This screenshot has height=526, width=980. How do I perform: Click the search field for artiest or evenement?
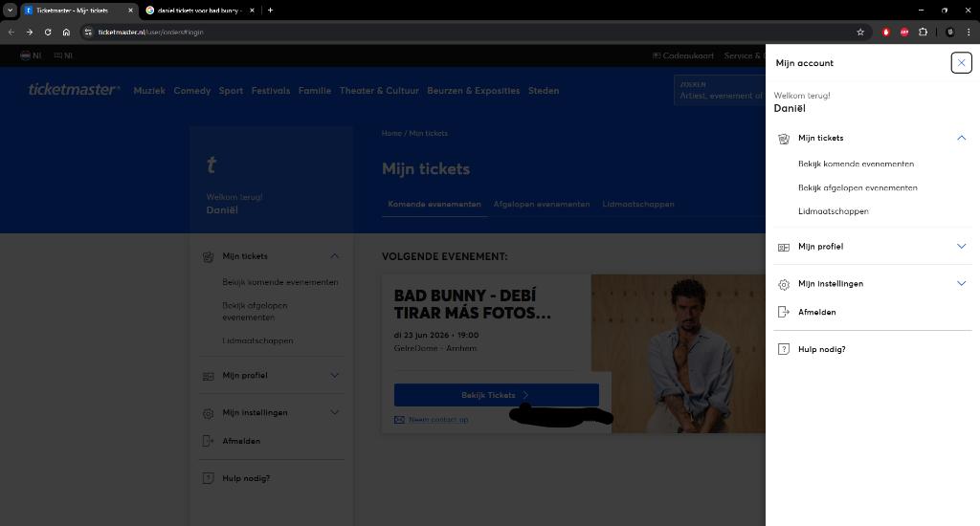(x=720, y=91)
